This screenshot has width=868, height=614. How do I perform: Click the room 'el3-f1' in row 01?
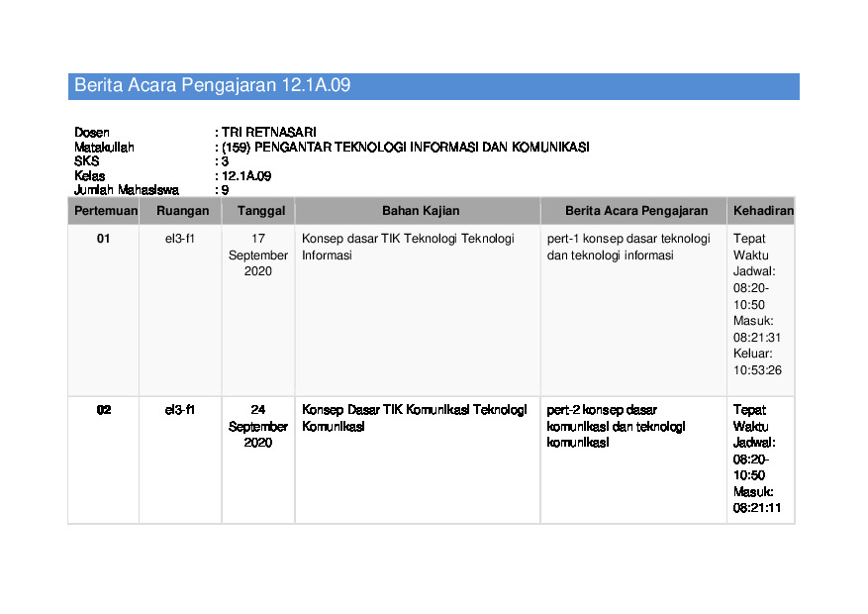[180, 239]
